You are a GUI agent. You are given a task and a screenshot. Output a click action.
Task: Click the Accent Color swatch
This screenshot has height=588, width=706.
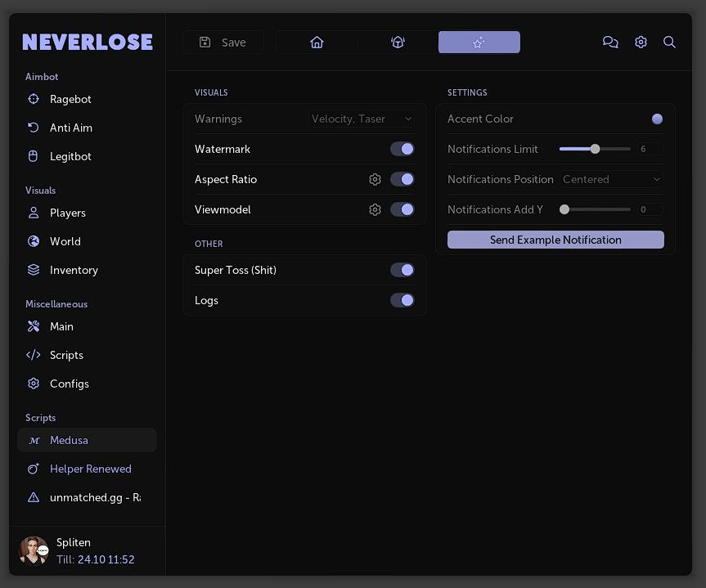657,119
